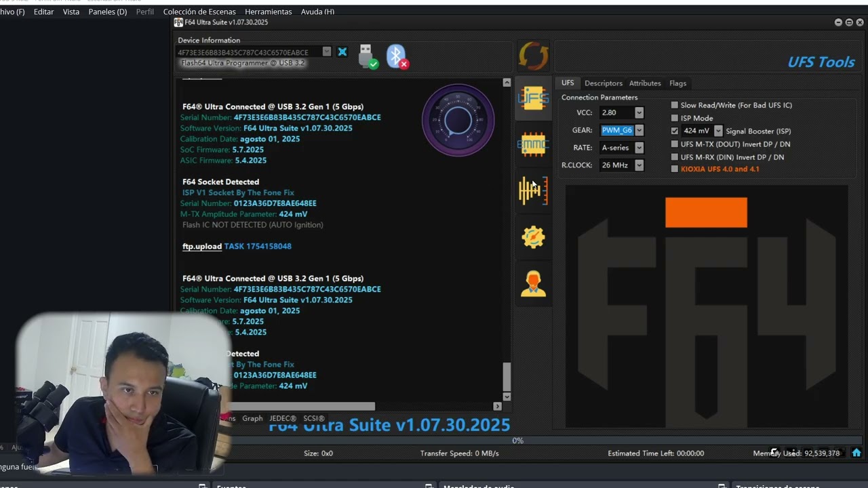Screen dimensions: 868x488
Task: Open the RATE dropdown showing A-series
Action: pyautogui.click(x=639, y=148)
